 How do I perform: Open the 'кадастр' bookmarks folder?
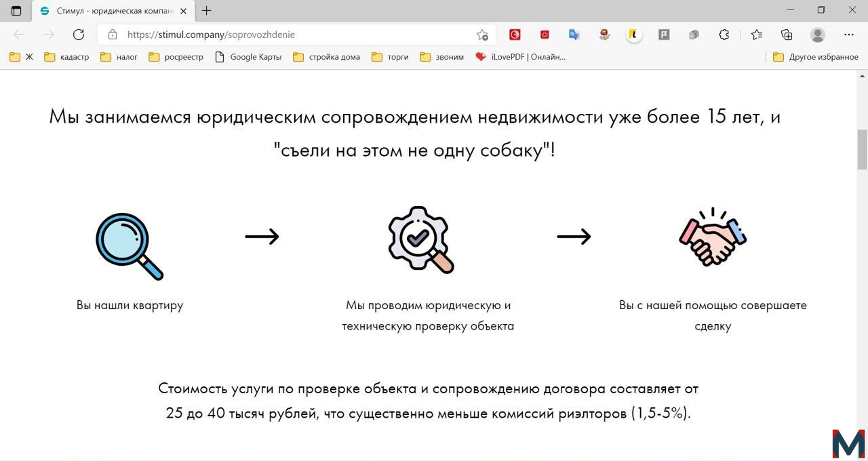[x=66, y=57]
